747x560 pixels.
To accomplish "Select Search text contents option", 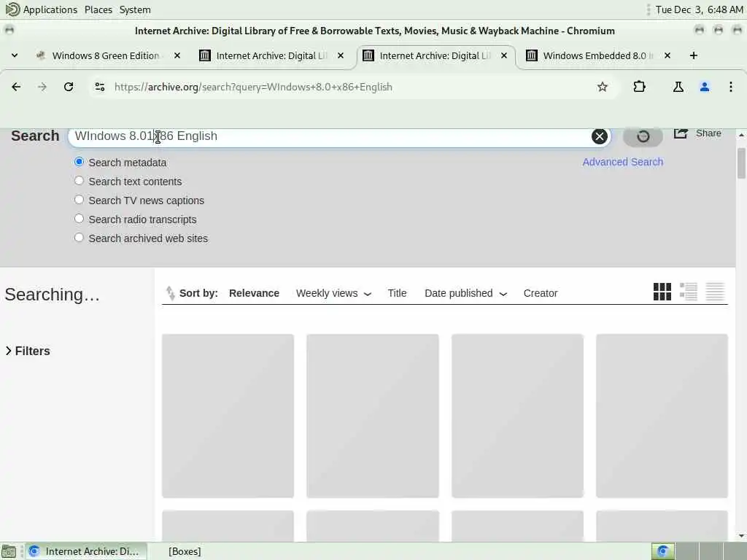I will [x=79, y=181].
